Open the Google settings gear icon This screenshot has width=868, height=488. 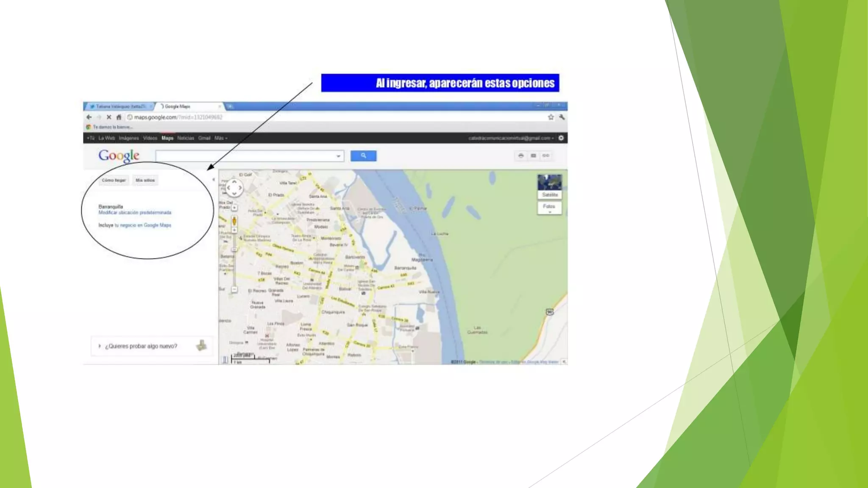[561, 138]
